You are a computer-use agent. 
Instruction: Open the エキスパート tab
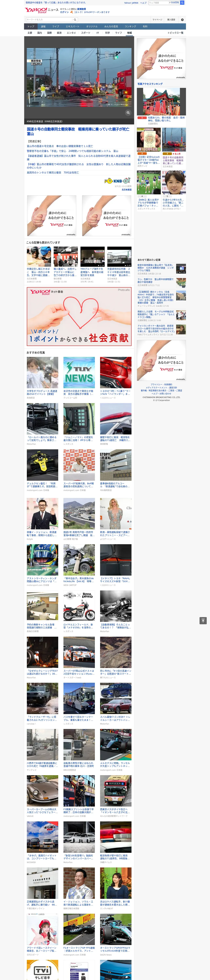click(x=72, y=27)
